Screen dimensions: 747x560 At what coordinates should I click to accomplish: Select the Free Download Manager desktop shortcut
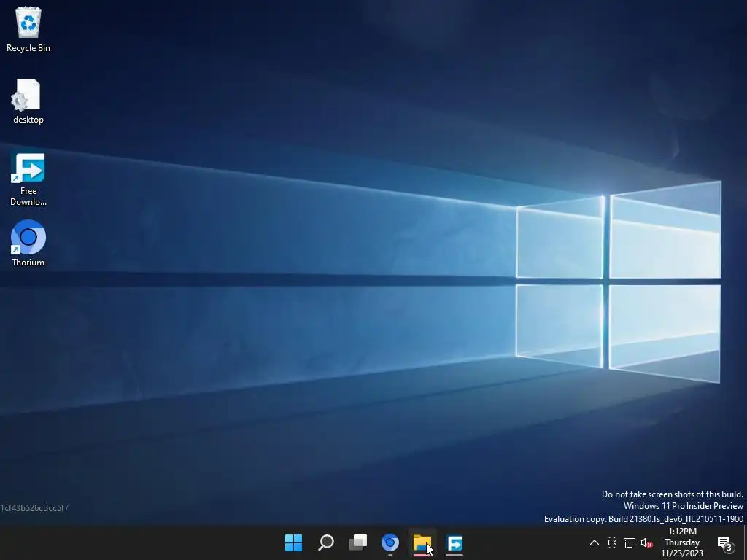pos(28,179)
